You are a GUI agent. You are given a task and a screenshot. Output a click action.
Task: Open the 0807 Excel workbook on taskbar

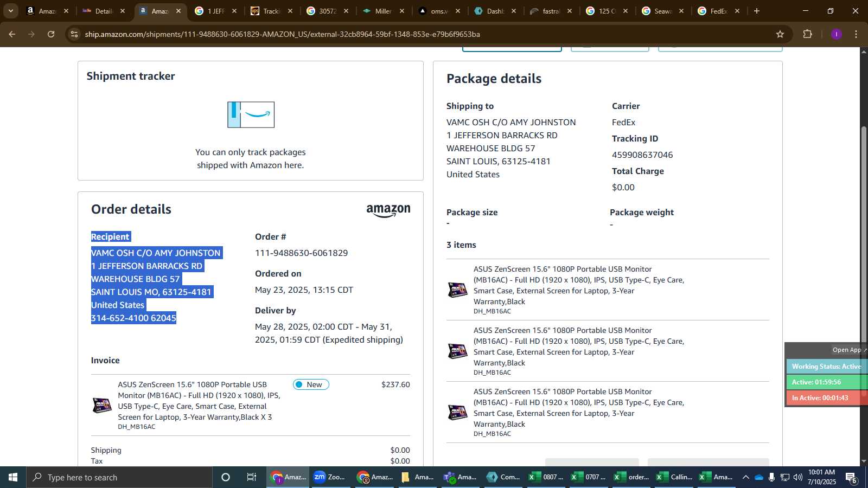[546, 477]
